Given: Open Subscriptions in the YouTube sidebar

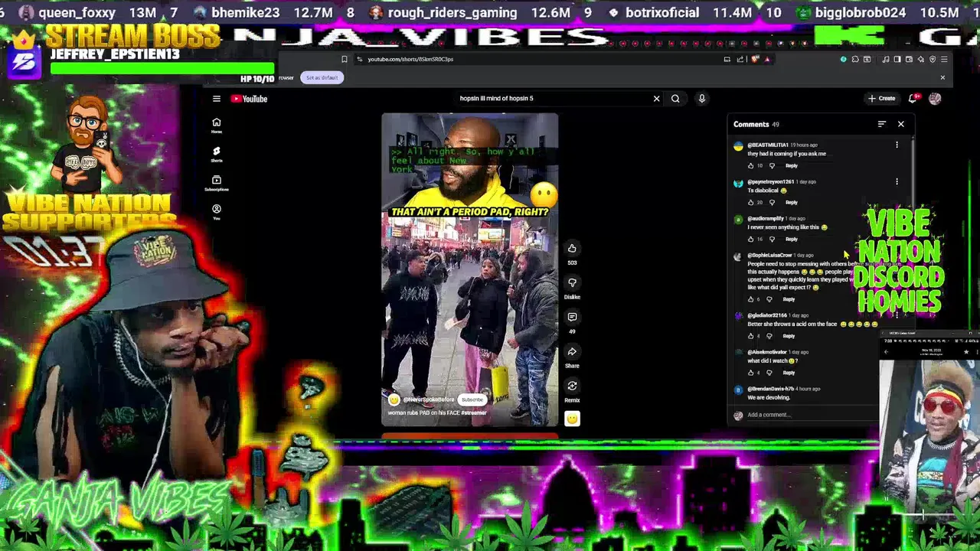Looking at the screenshot, I should point(217,184).
